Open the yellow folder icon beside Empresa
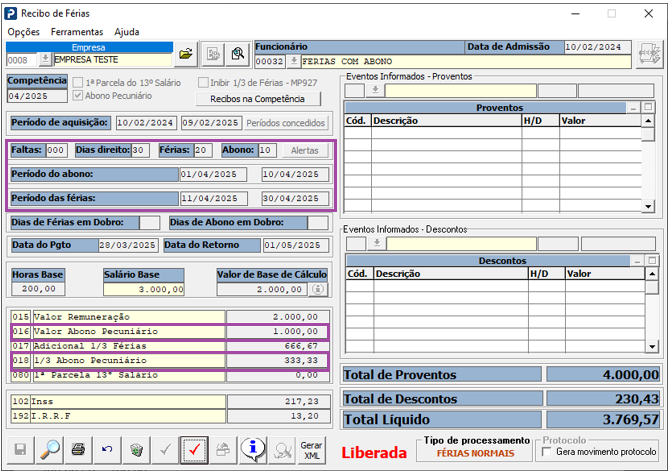The height and width of the screenshot is (474, 671). click(x=186, y=54)
